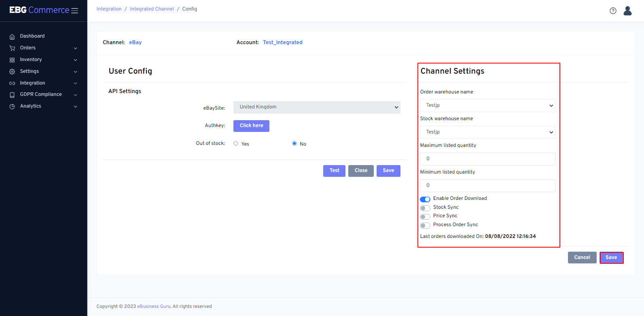Click the hamburger menu icon beside the logo

click(x=74, y=11)
